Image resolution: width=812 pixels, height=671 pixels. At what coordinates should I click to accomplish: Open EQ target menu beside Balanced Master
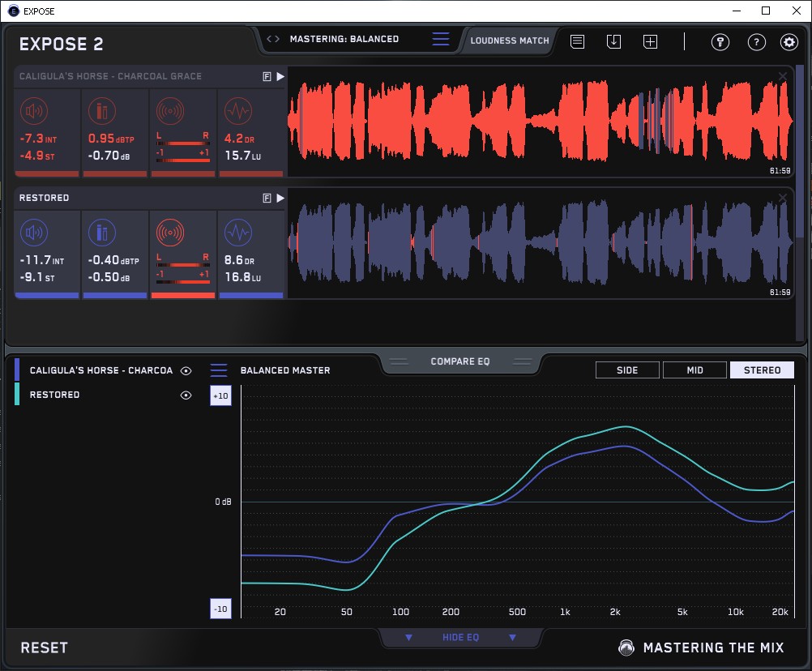coord(219,370)
